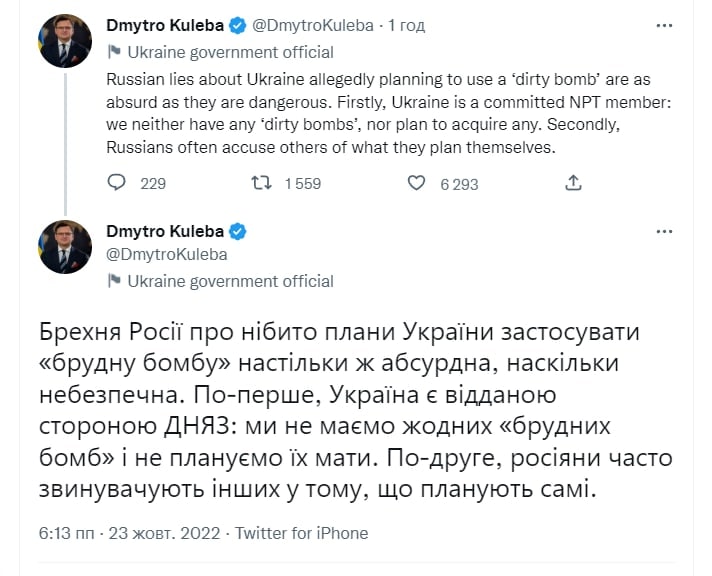This screenshot has height=576, width=712.
Task: Open the 'Twitter for iPhone' source link
Action: point(302,533)
